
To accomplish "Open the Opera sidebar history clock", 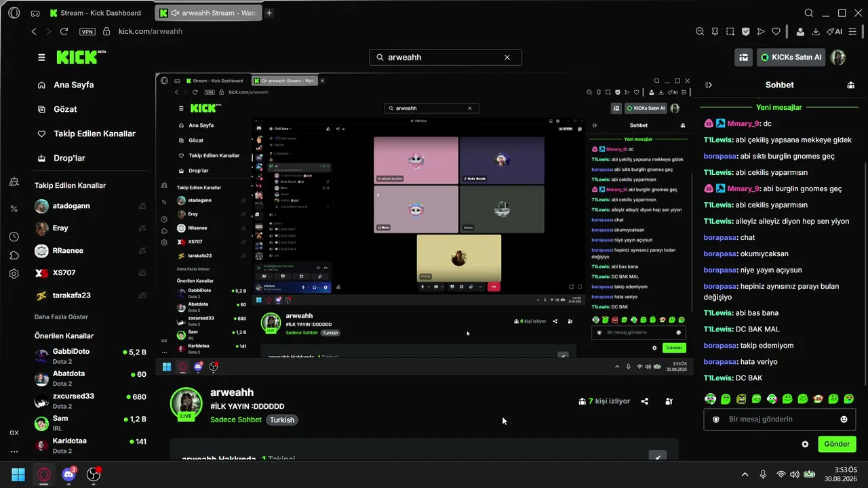I will click(14, 237).
